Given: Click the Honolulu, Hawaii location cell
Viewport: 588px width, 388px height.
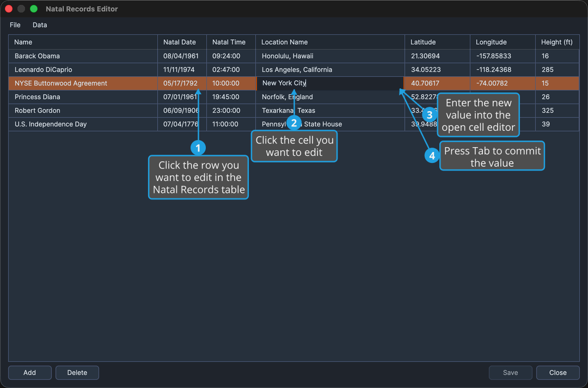Looking at the screenshot, I should 330,56.
